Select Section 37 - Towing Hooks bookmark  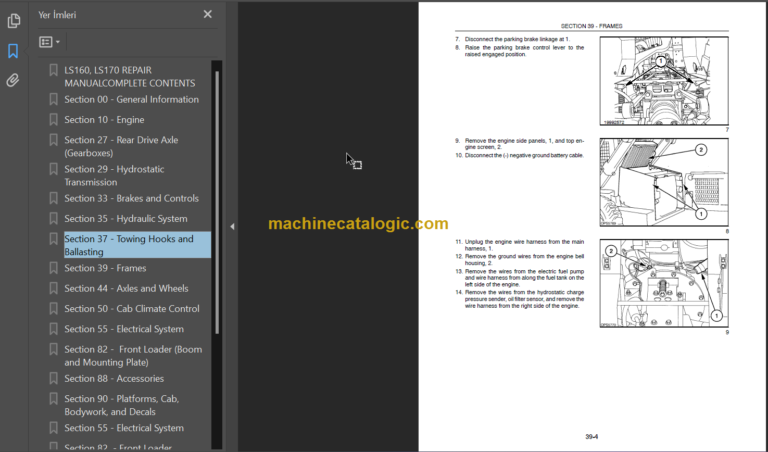click(137, 245)
